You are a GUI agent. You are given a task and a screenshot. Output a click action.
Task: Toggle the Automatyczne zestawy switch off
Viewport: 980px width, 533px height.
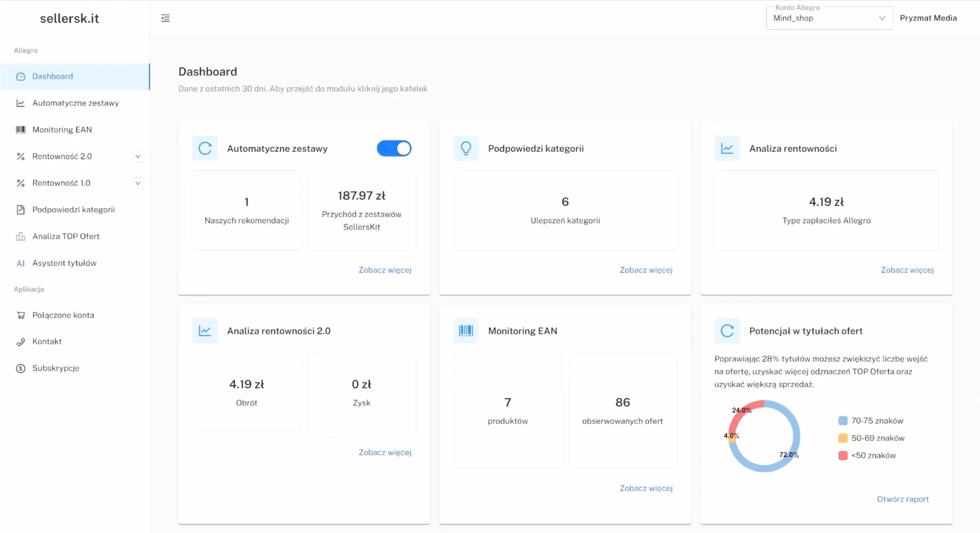pyautogui.click(x=394, y=148)
